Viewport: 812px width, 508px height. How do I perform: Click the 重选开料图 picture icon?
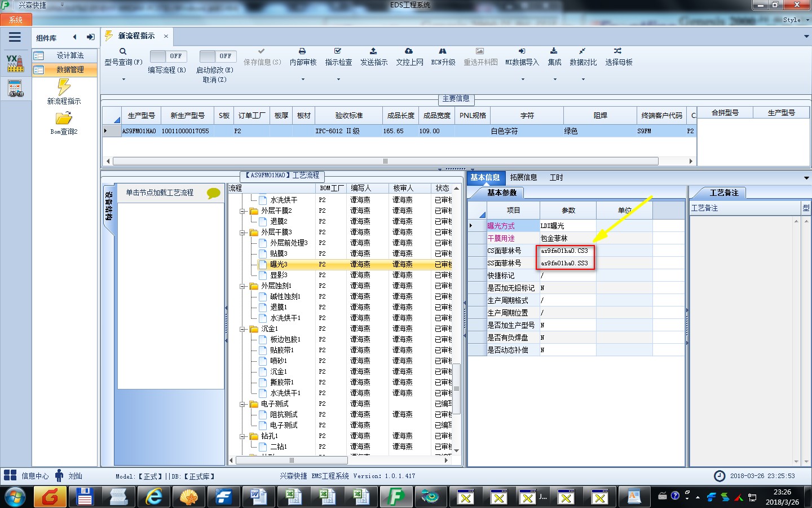tap(480, 51)
